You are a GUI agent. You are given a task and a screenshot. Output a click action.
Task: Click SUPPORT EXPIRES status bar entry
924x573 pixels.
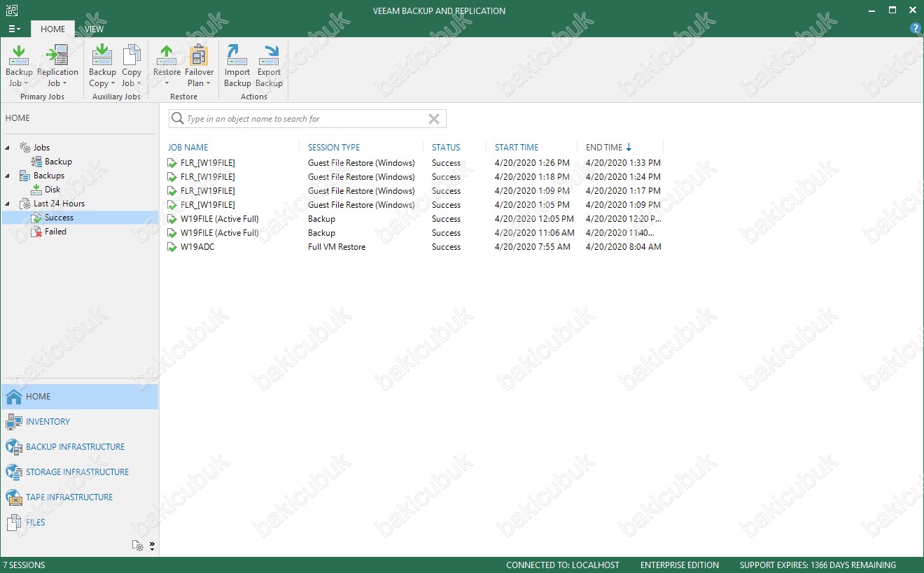coord(818,565)
